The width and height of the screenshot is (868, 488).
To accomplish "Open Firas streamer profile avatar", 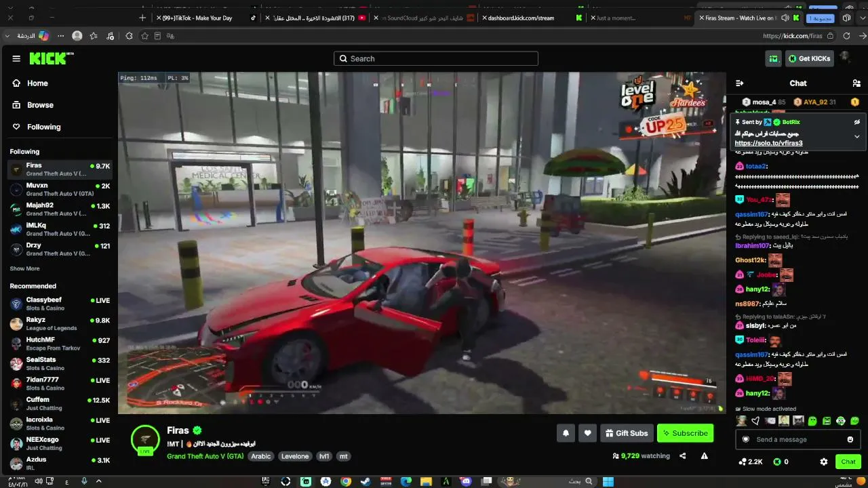I will point(145,439).
